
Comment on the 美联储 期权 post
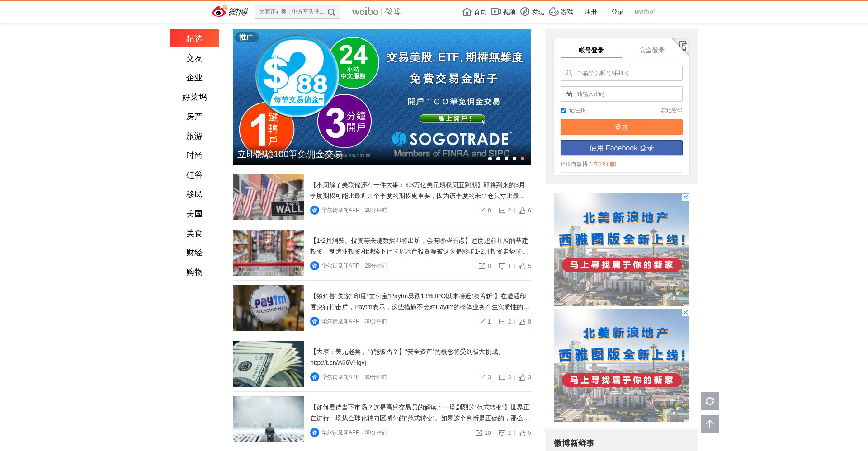click(505, 211)
